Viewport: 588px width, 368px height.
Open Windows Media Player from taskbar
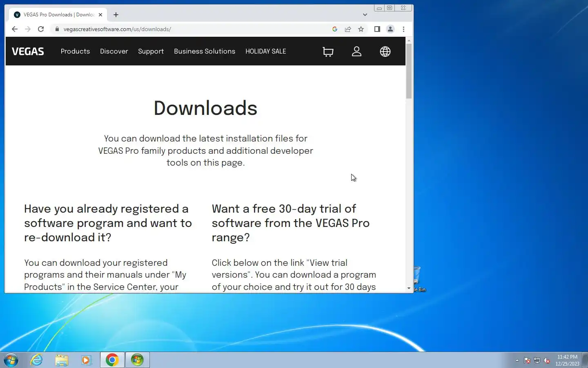pyautogui.click(x=86, y=360)
